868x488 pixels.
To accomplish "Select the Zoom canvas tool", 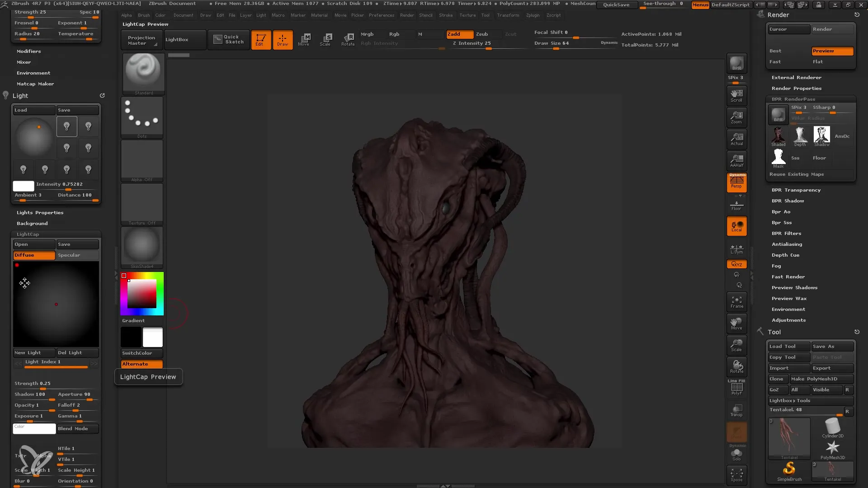I will [736, 117].
